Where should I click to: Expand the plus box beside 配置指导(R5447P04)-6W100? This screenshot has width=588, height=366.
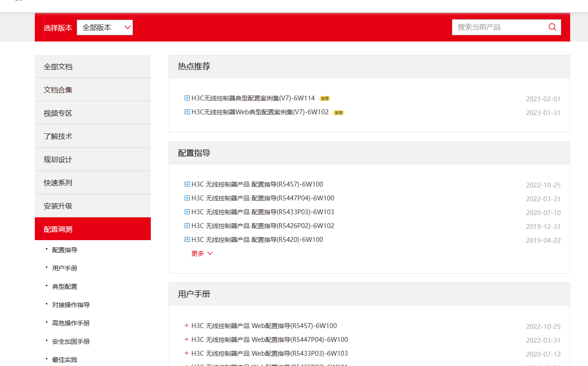click(x=187, y=198)
